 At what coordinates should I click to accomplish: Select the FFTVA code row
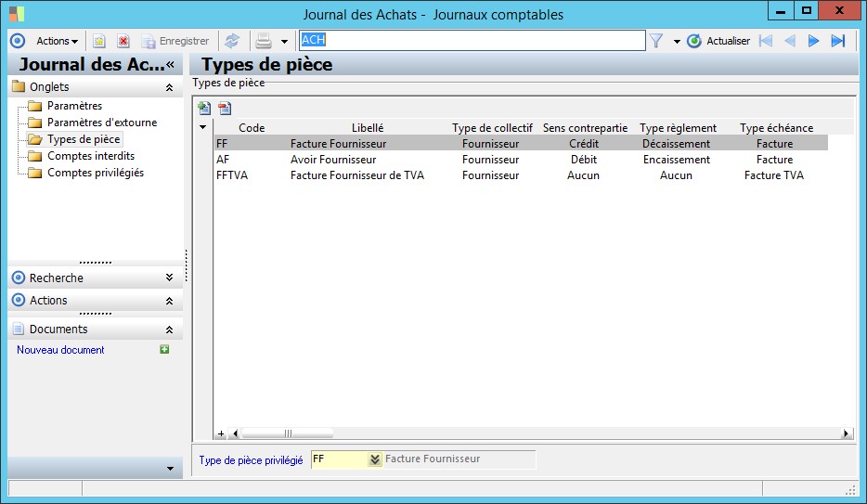click(232, 175)
